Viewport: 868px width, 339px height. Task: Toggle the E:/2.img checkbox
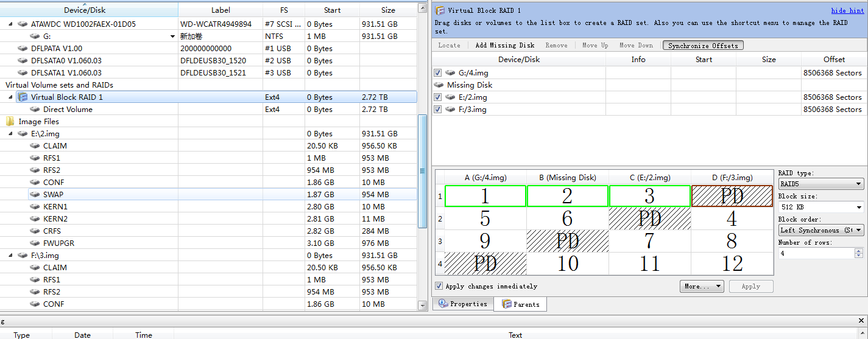click(x=438, y=97)
